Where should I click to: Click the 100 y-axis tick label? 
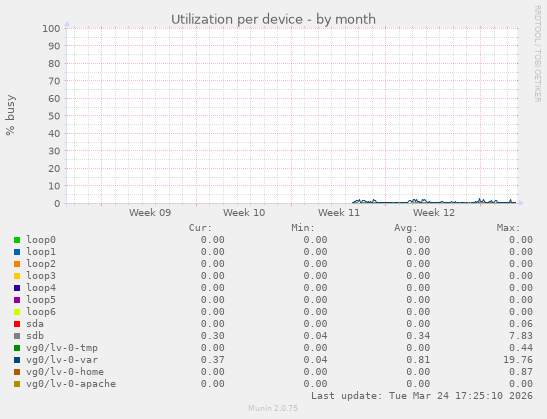coord(51,29)
